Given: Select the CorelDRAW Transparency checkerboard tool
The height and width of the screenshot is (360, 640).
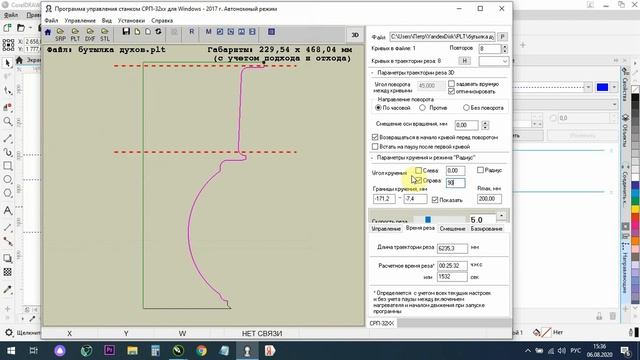Looking at the screenshot, I should pyautogui.click(x=7, y=272).
